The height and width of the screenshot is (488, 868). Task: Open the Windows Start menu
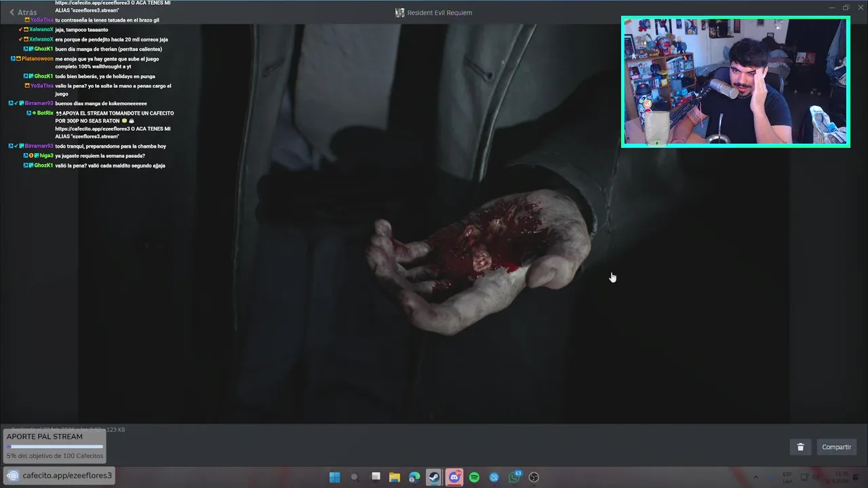pos(334,477)
